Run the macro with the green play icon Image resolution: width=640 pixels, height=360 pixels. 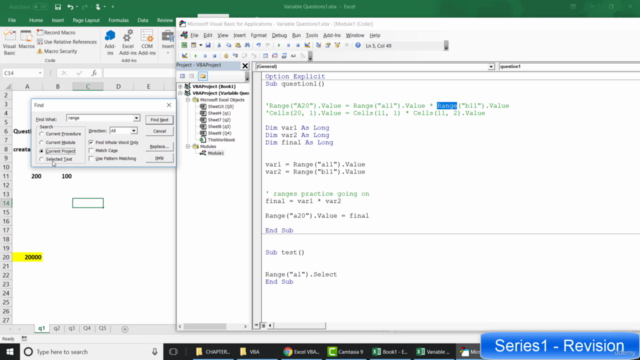point(279,45)
